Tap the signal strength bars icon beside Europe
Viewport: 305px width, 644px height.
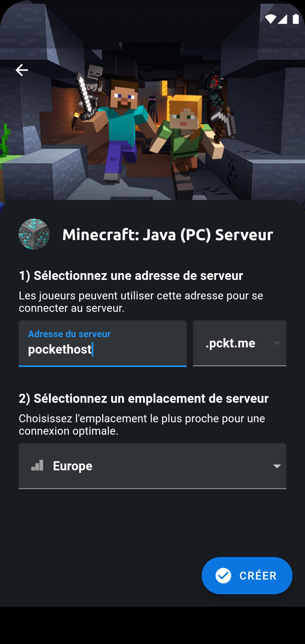tap(37, 465)
